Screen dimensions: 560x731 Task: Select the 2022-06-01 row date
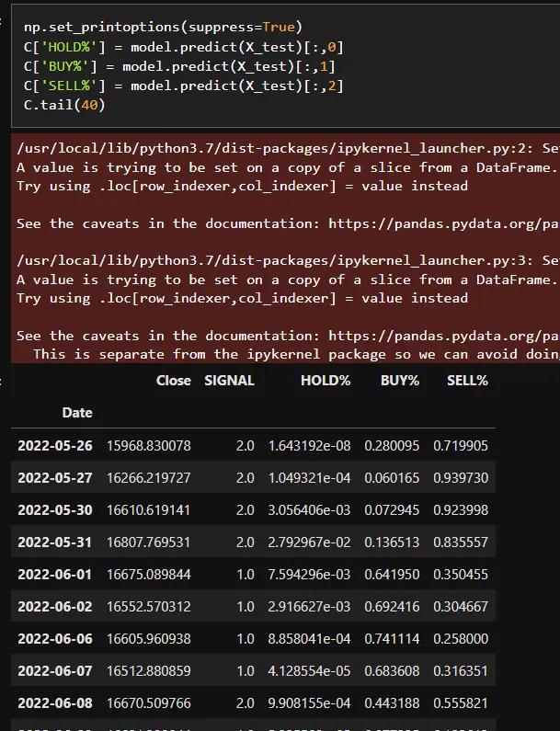point(55,575)
